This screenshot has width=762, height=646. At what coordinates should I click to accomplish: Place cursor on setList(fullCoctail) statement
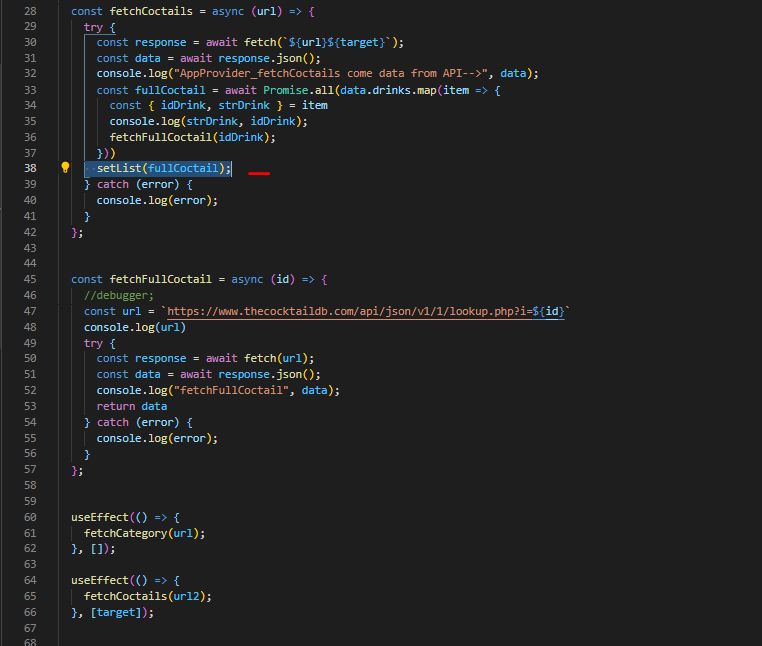tap(164, 168)
